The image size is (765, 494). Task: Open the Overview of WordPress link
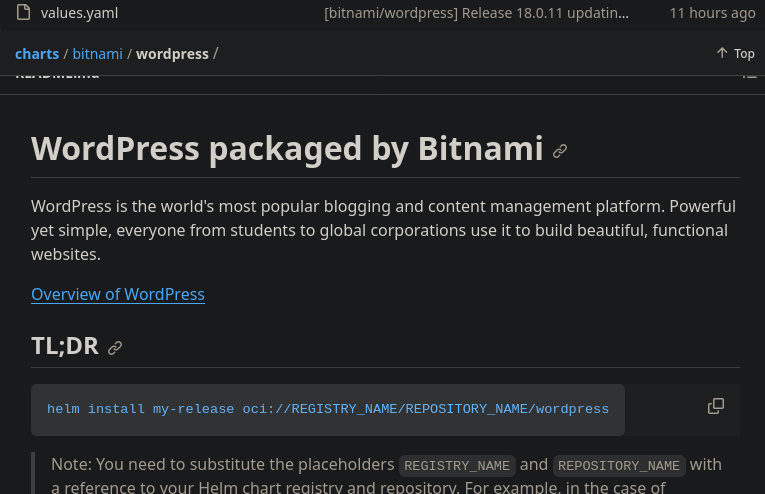click(x=118, y=294)
